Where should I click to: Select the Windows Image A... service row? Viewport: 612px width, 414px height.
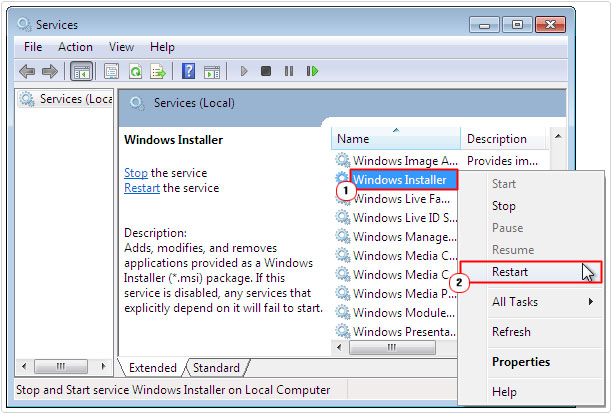point(405,160)
